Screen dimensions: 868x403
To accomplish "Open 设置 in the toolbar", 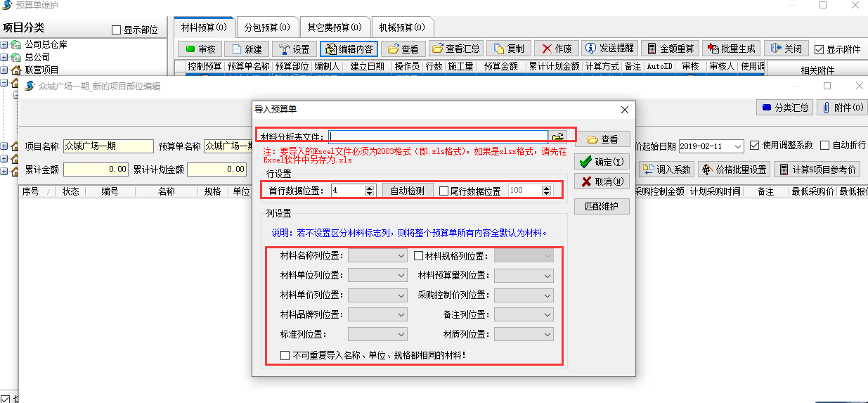I will 294,49.
